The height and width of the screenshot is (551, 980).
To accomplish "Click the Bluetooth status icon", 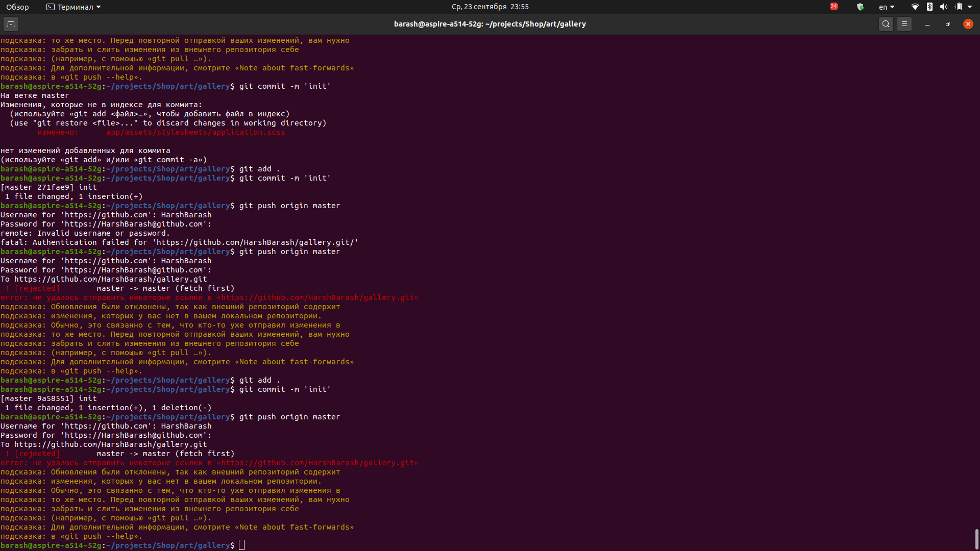I will [929, 7].
